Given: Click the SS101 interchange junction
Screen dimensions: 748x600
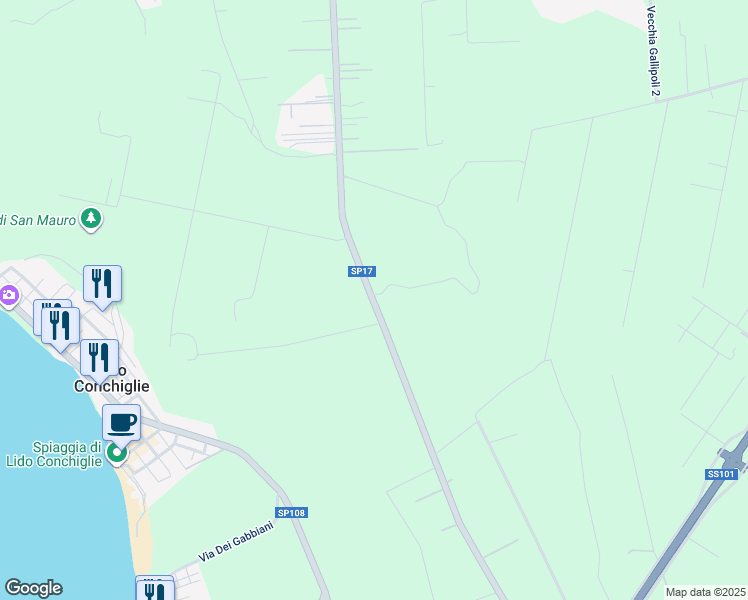Looking at the screenshot, I should (x=731, y=457).
